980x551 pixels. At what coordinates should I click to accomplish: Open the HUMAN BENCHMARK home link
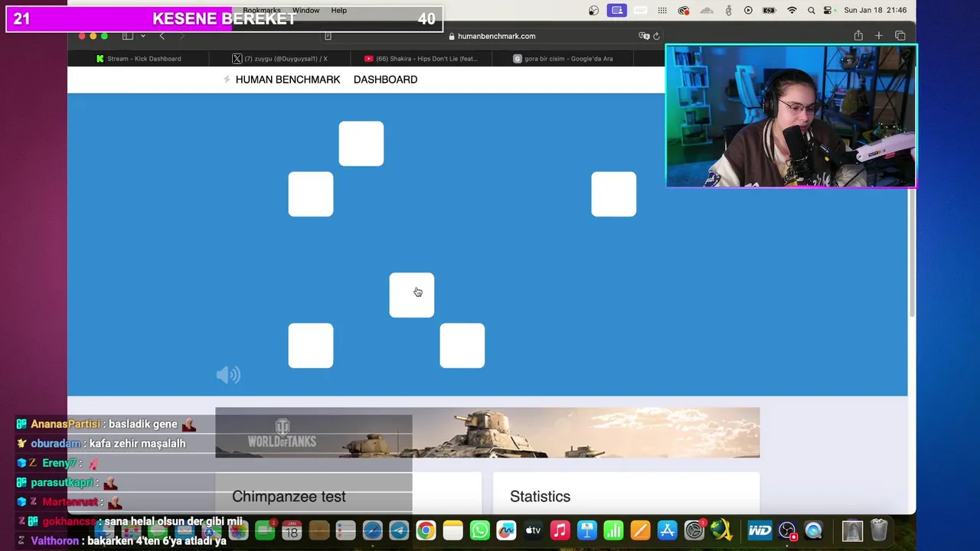click(288, 80)
